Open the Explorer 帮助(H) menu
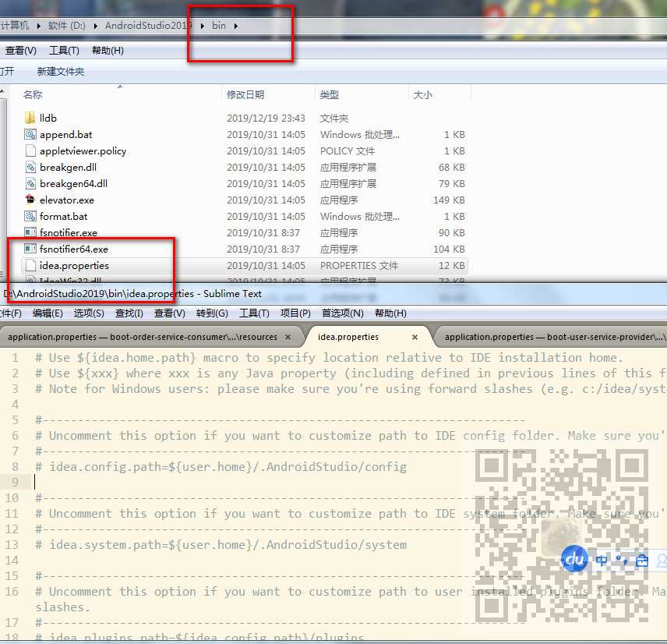667x644 pixels. 108,51
